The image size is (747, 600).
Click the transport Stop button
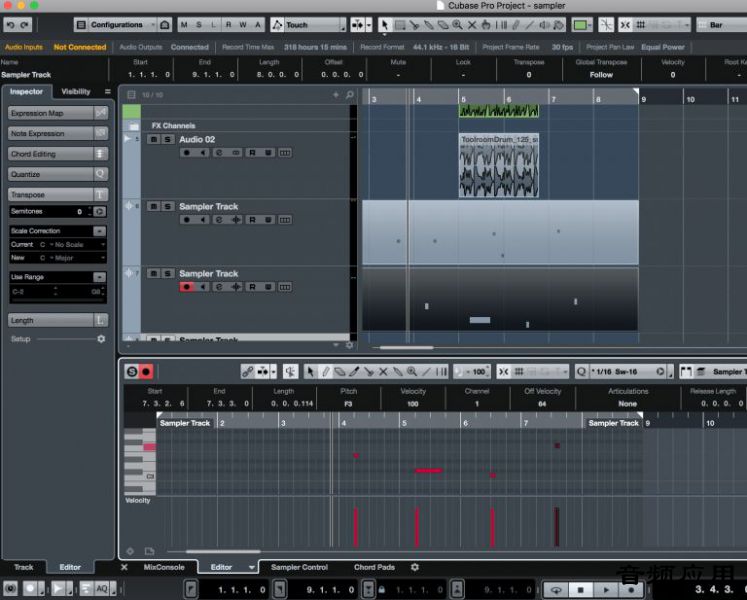(581, 590)
